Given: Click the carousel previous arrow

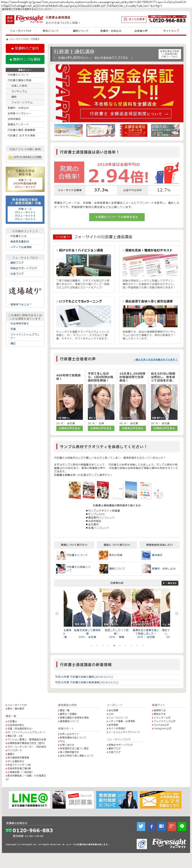Looking at the screenshot, I should point(57,613).
